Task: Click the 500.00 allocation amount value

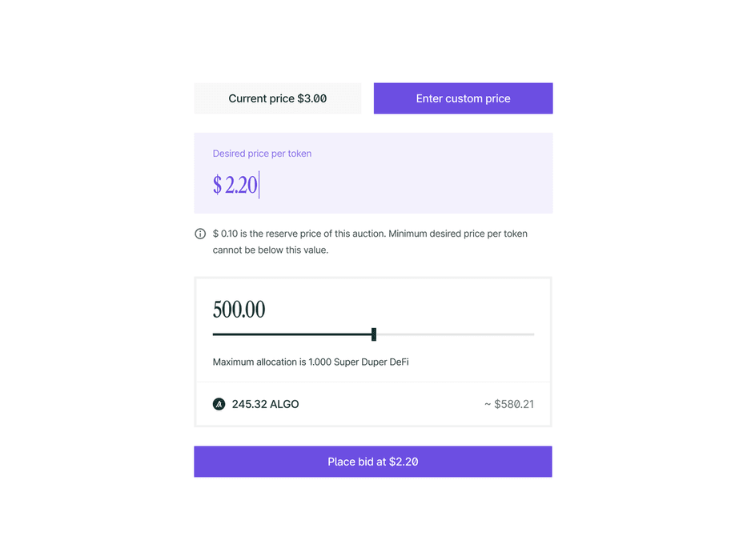Action: [239, 310]
